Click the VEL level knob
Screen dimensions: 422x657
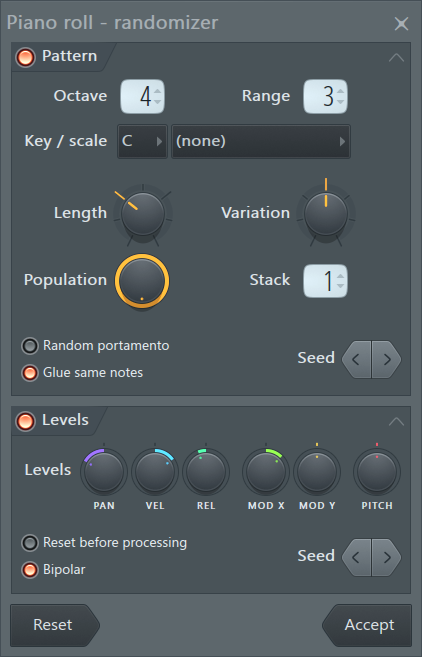155,472
